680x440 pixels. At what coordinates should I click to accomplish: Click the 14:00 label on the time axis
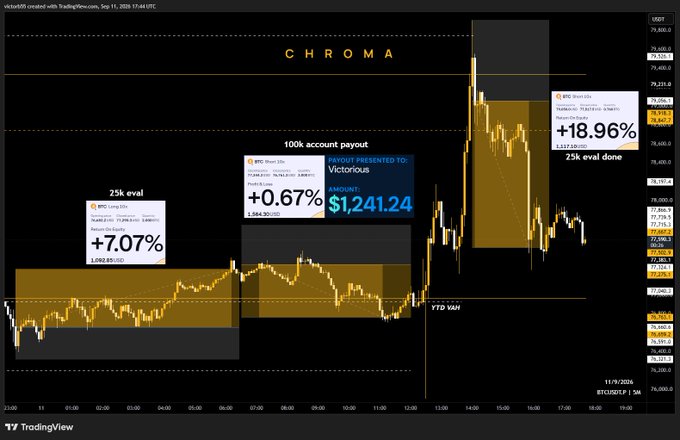click(x=472, y=408)
